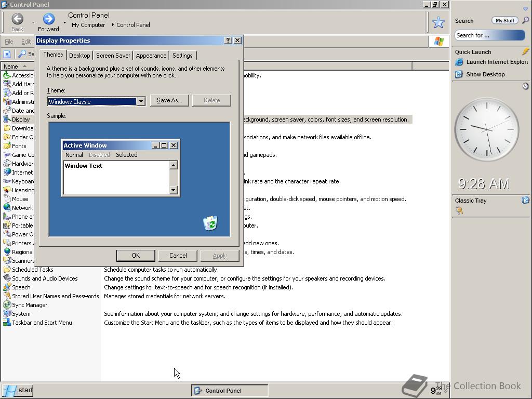532x399 pixels.
Task: Click the Recycle Bin in theme sample
Action: 210,223
